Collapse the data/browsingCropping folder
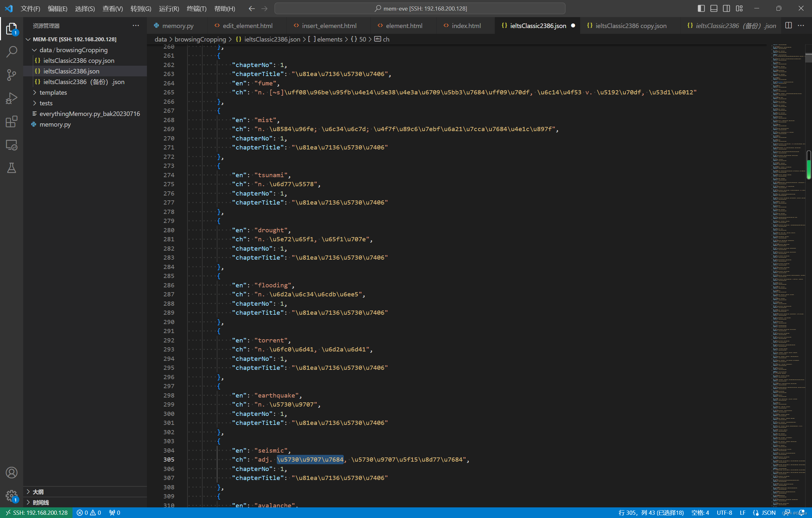812x518 pixels. (x=85, y=50)
